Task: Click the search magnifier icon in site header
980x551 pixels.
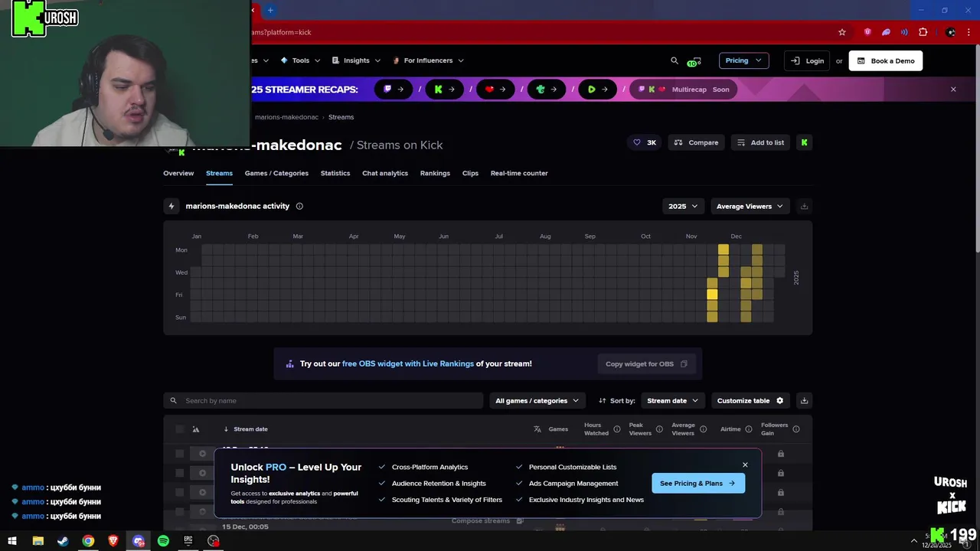Action: [675, 60]
